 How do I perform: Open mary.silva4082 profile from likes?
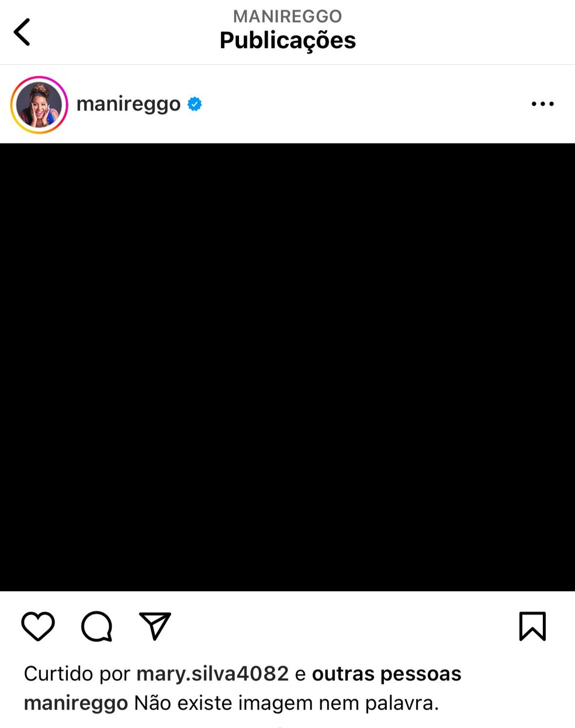click(x=213, y=674)
